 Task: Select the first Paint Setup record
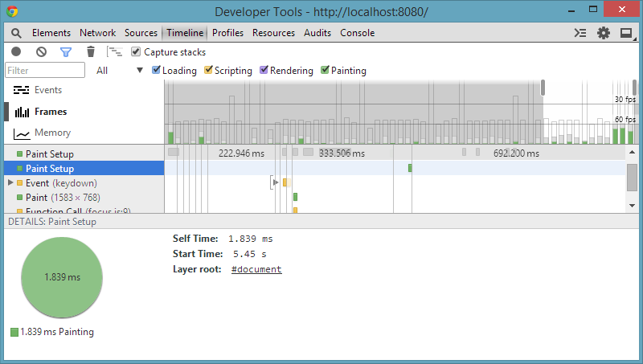tap(84, 153)
